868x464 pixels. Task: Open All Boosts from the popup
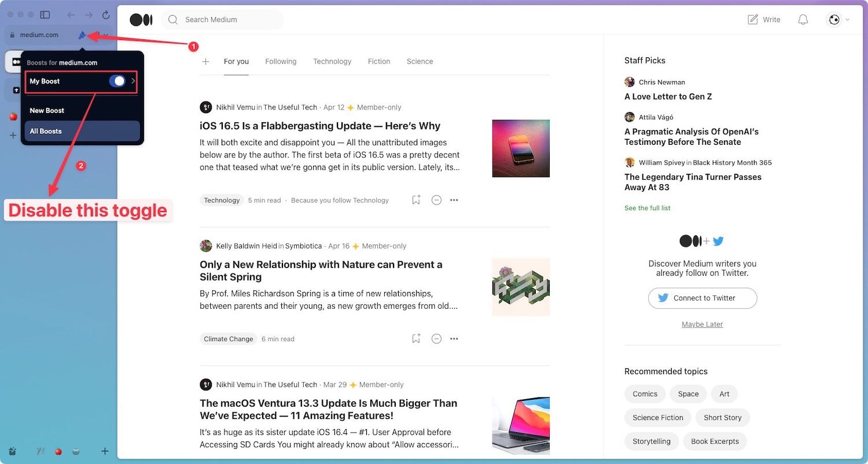click(82, 131)
